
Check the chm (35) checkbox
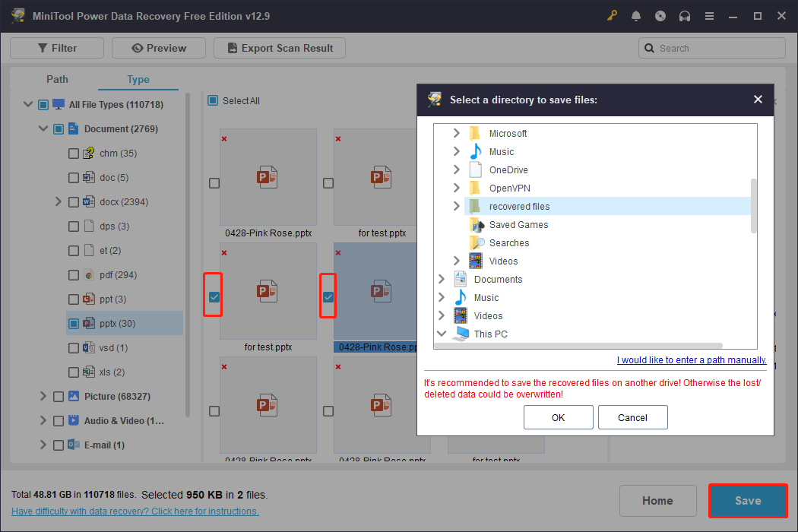pyautogui.click(x=73, y=154)
